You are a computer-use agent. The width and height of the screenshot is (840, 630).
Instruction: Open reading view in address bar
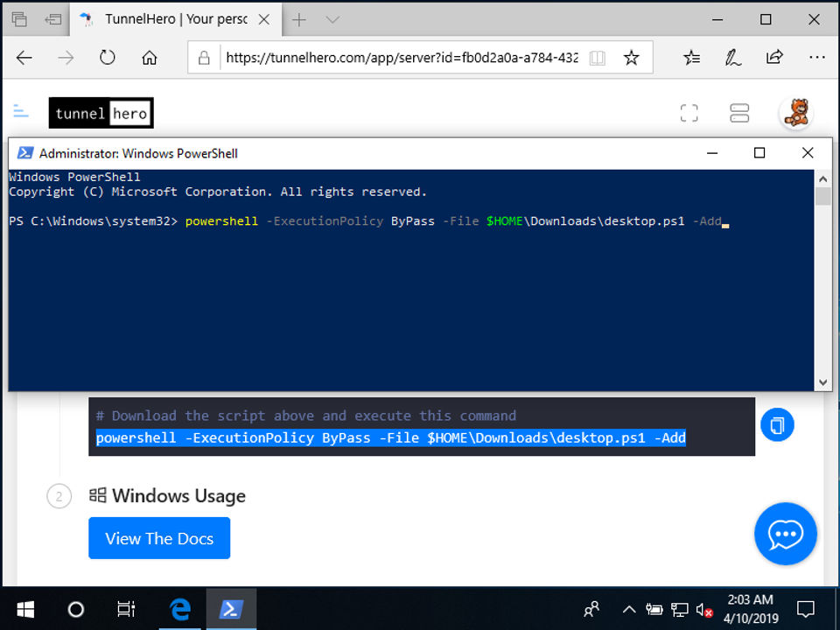(x=598, y=58)
